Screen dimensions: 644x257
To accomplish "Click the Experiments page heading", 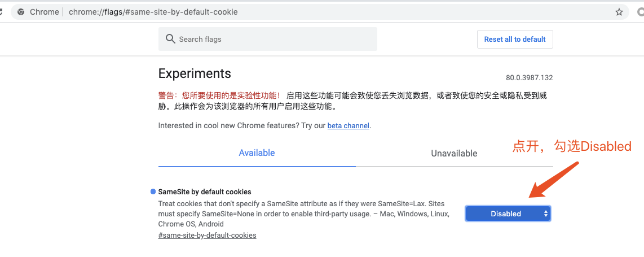I will click(x=195, y=73).
